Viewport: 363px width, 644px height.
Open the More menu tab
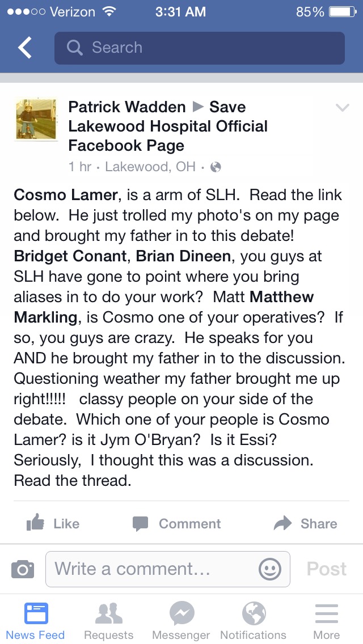326,621
